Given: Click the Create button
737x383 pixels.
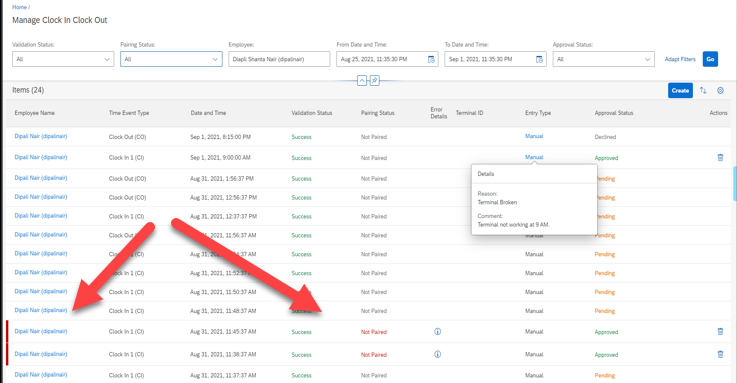Looking at the screenshot, I should click(x=680, y=90).
